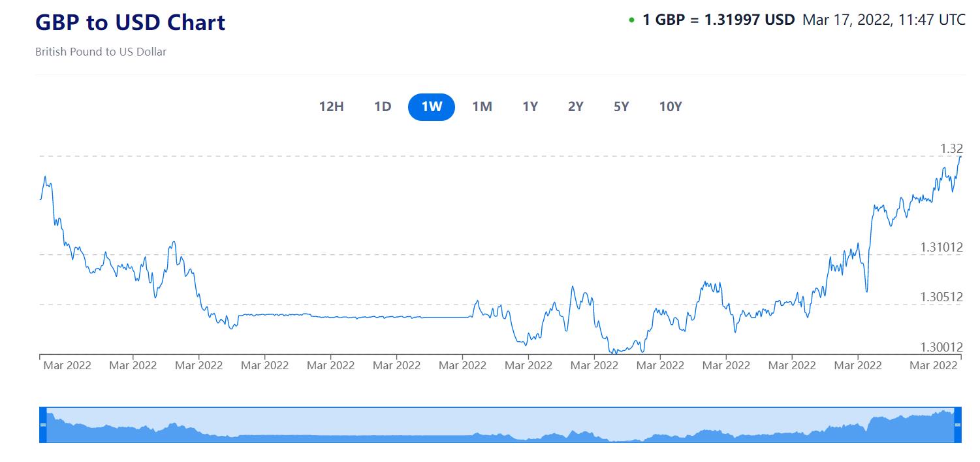The height and width of the screenshot is (462, 980).
Task: Select the 12H time range
Action: [331, 107]
